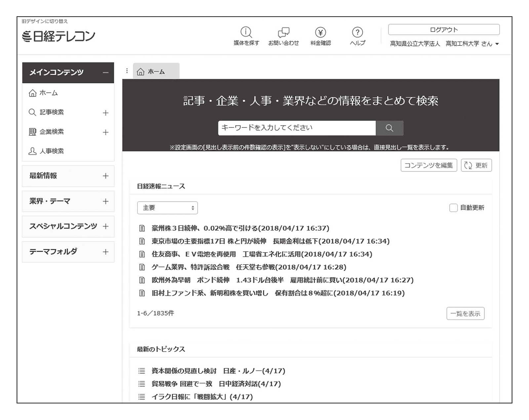Open the ヘルプ question mark icon
Screen dimensions: 529x420
(x=357, y=32)
